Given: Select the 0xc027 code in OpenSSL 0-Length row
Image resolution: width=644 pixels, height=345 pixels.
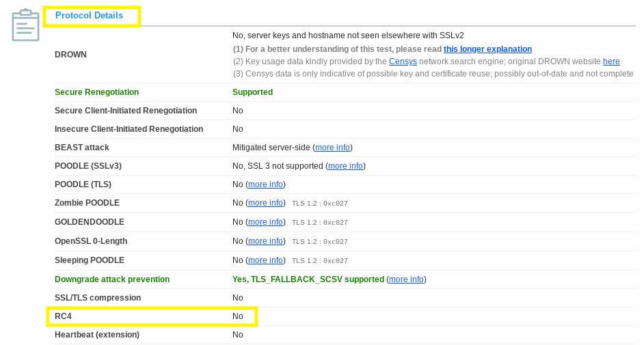Looking at the screenshot, I should click(336, 242).
